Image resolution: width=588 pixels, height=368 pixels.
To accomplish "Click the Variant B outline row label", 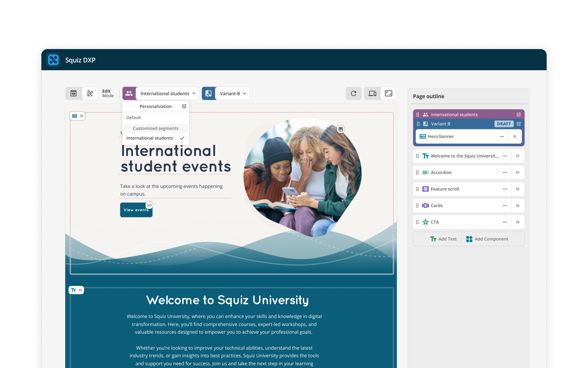I will click(441, 124).
